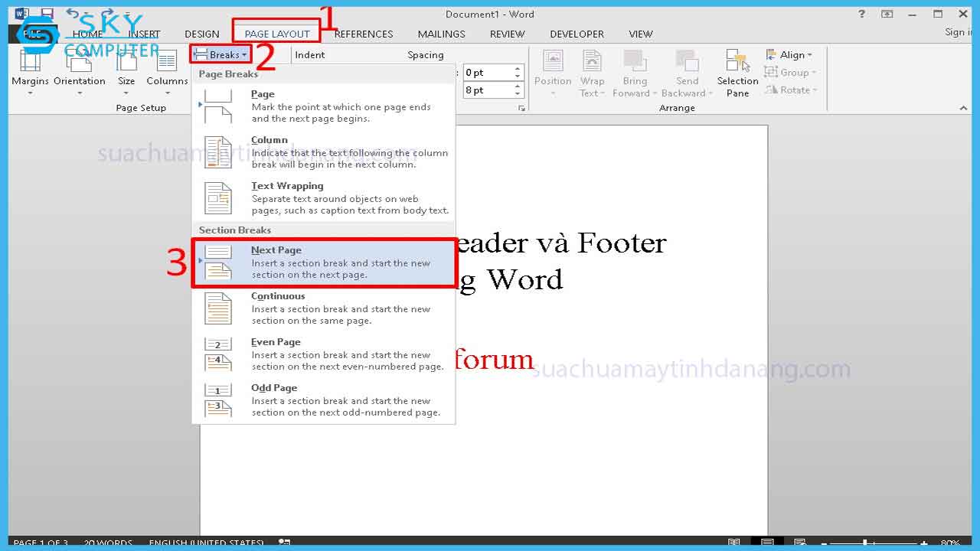980x551 pixels.
Task: Collapse the ribbon with the caret arrow
Action: pos(963,109)
